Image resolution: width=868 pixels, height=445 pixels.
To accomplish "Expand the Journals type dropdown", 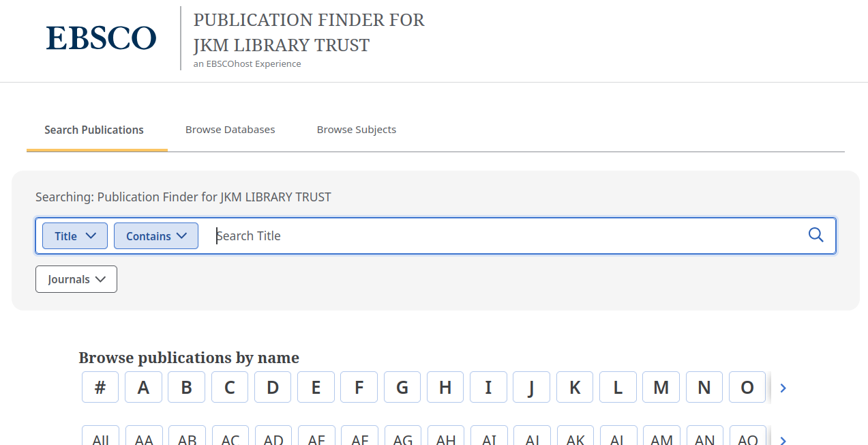I will 76,278.
